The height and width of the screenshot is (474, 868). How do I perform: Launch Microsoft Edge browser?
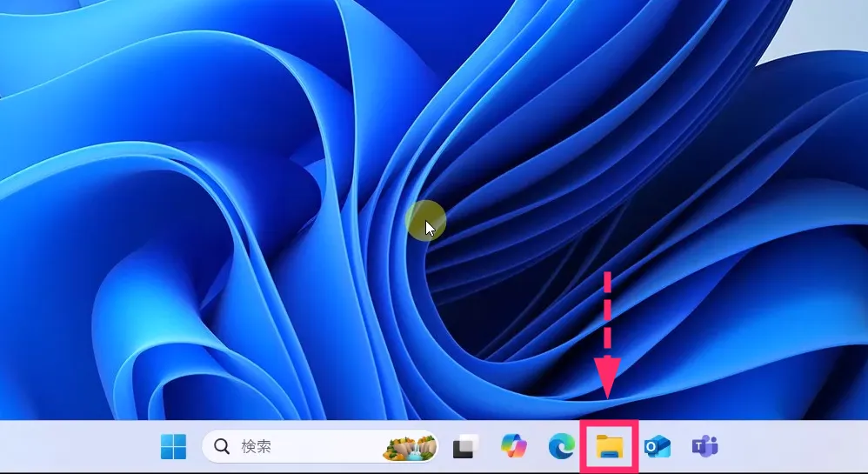pos(562,447)
